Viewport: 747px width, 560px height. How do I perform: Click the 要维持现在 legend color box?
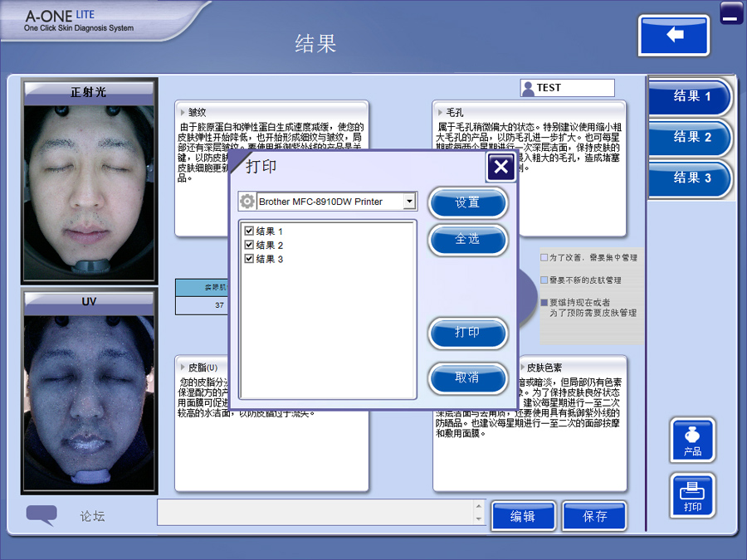544,302
